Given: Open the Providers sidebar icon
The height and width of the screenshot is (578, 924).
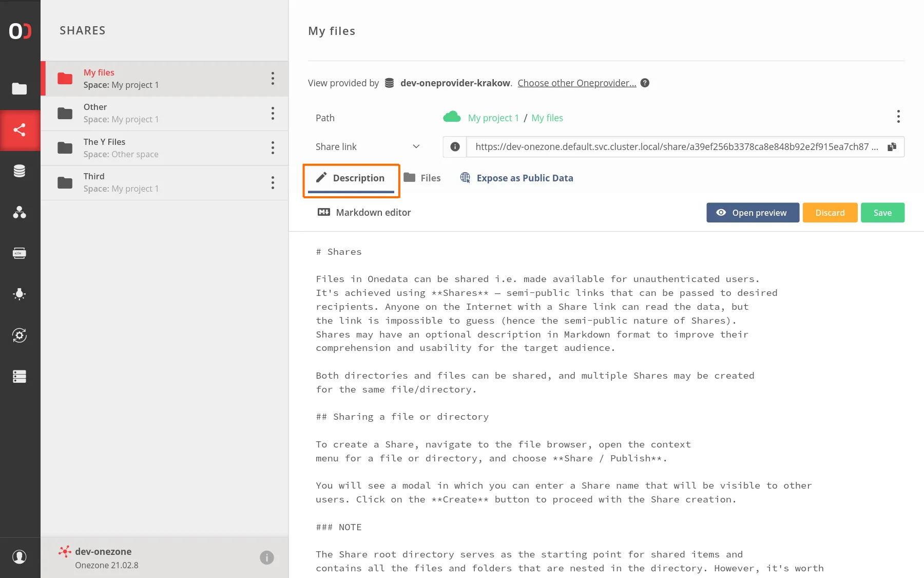Looking at the screenshot, I should (20, 171).
